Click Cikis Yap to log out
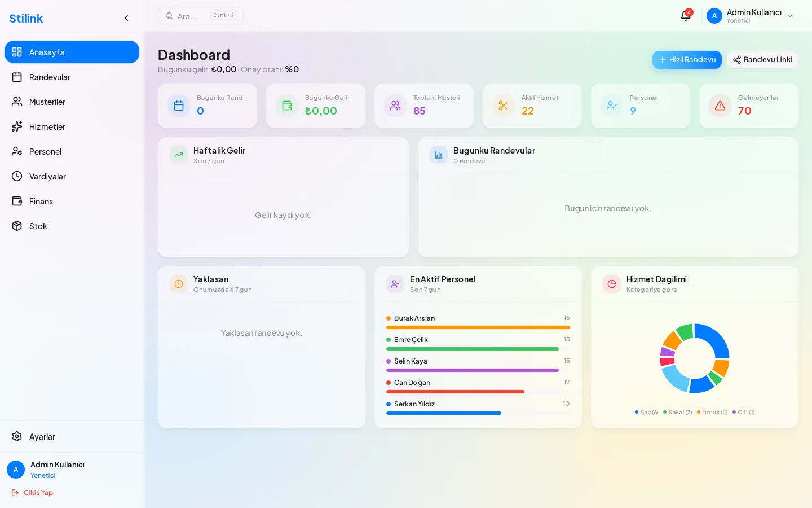Viewport: 812px width, 508px height. click(33, 493)
